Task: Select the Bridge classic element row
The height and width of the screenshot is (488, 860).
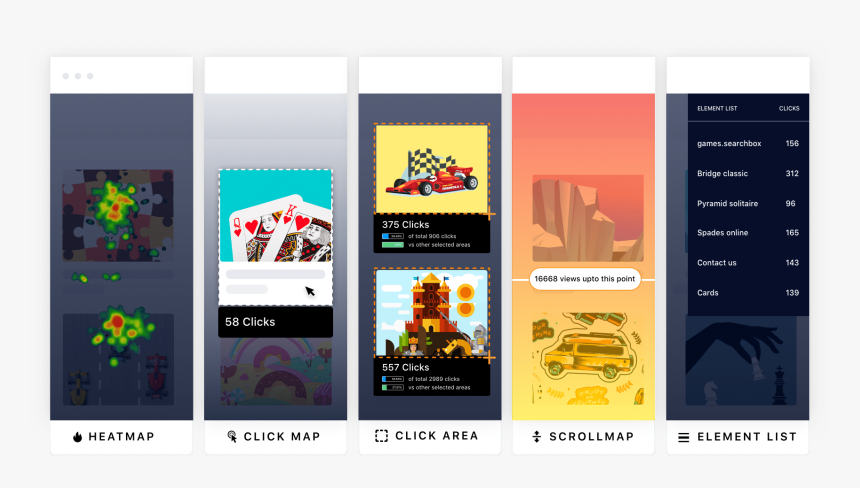Action: tap(748, 173)
